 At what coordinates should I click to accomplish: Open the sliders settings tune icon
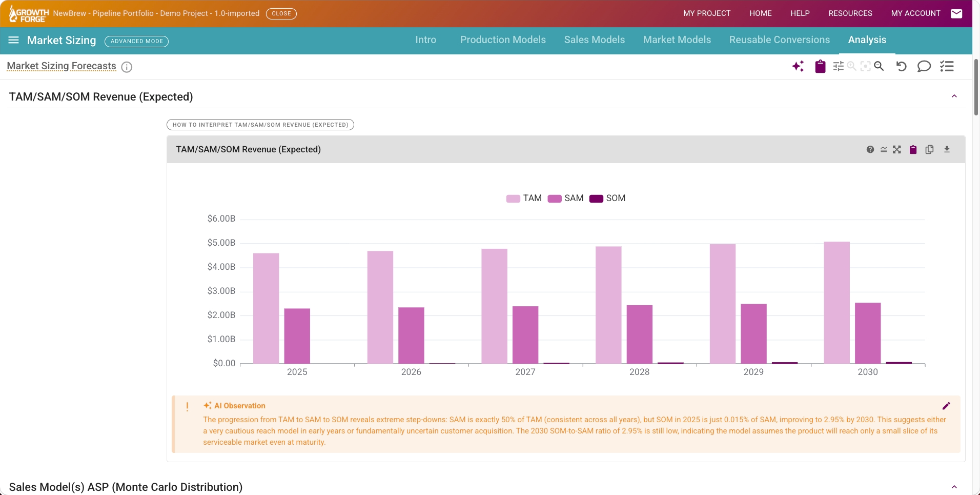coord(839,66)
